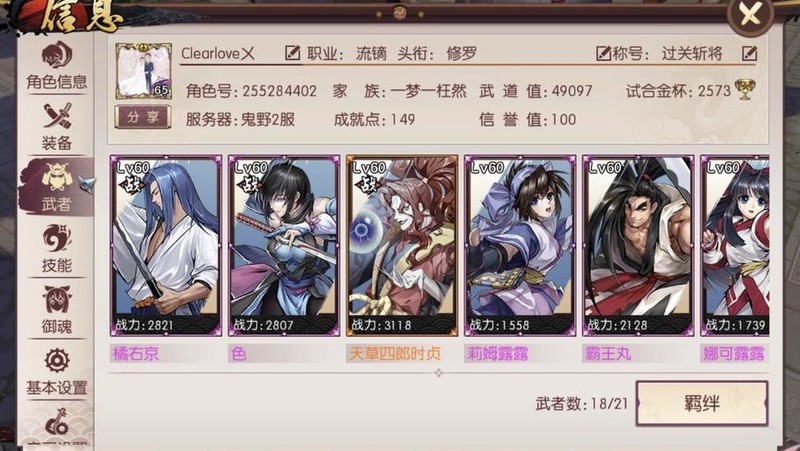This screenshot has width=800, height=451.
Task: Select the 橘右京 warrior card
Action: point(166,246)
